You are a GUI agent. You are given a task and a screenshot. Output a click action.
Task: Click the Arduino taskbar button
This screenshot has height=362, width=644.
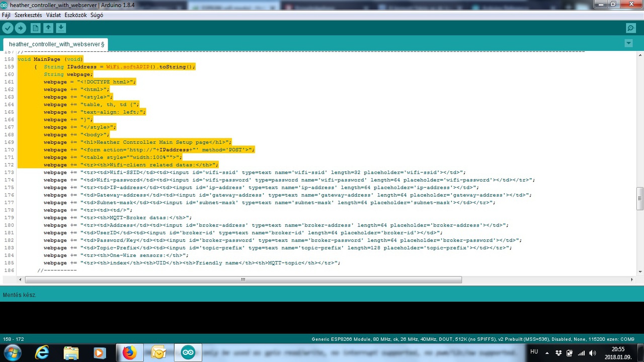point(188,353)
